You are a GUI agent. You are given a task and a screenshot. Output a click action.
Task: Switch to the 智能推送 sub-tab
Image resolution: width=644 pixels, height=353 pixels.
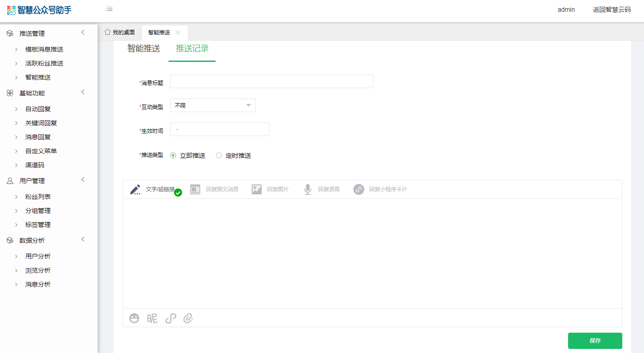click(x=144, y=48)
